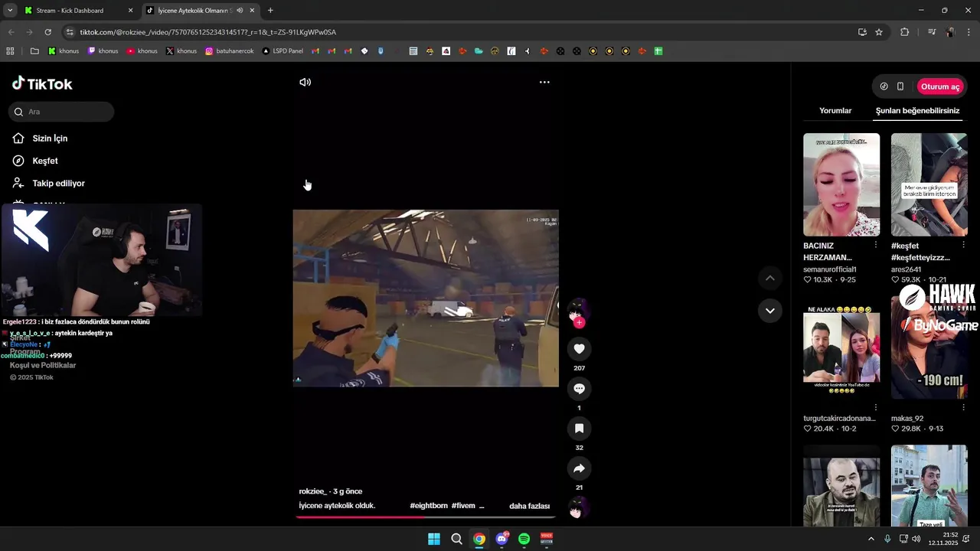
Task: Open the taskbar volume control
Action: point(916,539)
